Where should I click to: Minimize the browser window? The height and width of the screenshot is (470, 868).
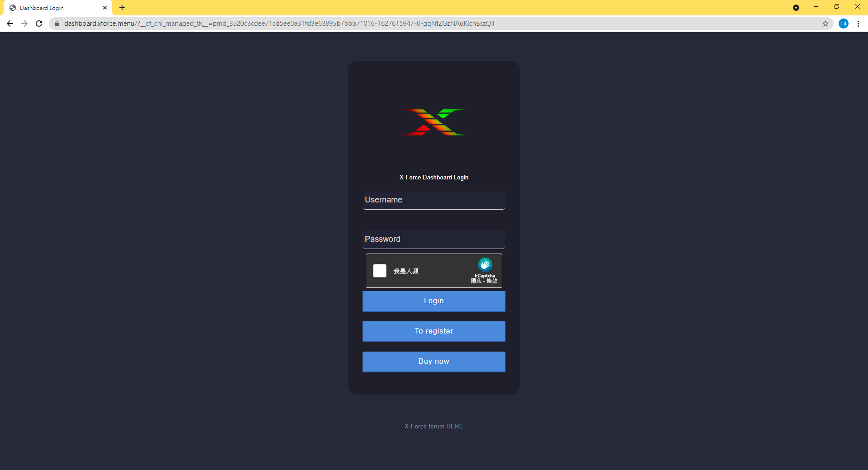816,7
